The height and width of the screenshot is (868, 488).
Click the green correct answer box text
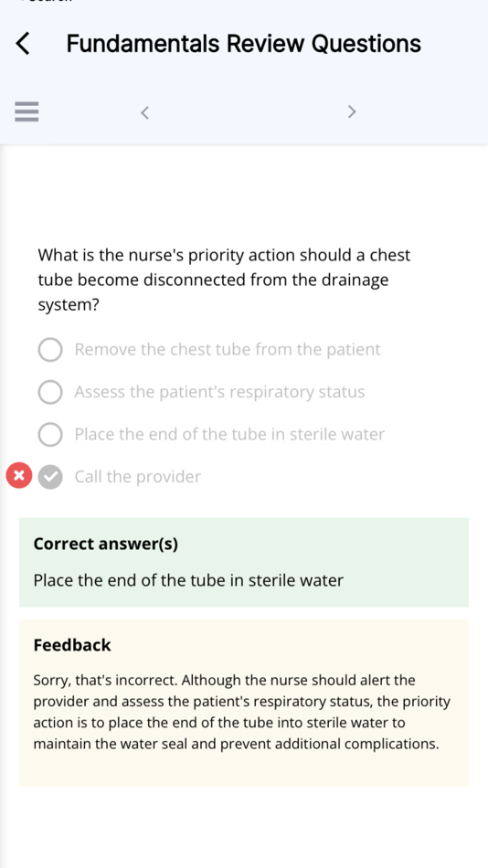[188, 580]
